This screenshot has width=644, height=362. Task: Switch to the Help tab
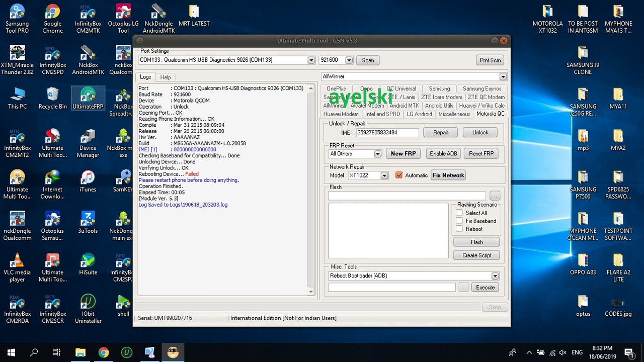[166, 77]
